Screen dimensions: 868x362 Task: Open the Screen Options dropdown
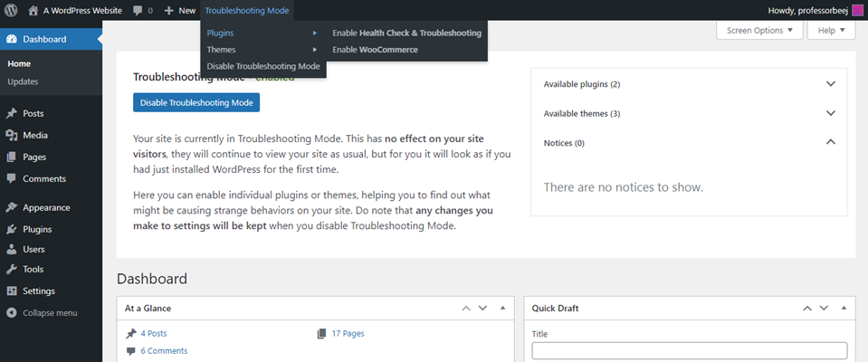[x=759, y=30]
